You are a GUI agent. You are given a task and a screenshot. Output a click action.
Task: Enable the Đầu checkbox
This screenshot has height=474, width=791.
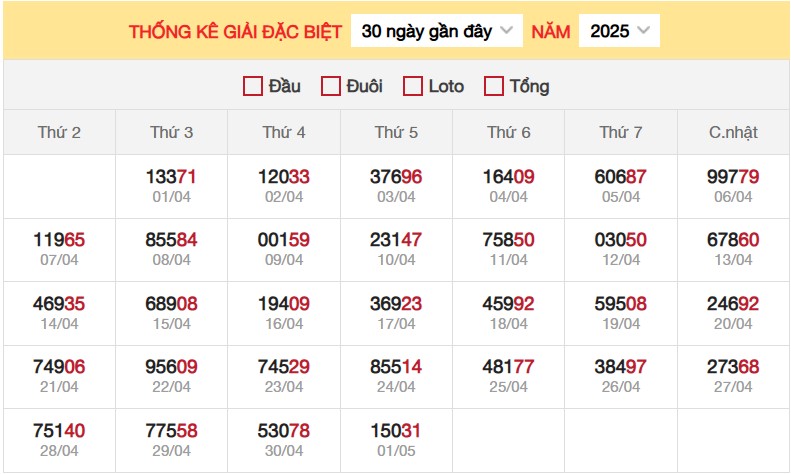[x=253, y=86]
